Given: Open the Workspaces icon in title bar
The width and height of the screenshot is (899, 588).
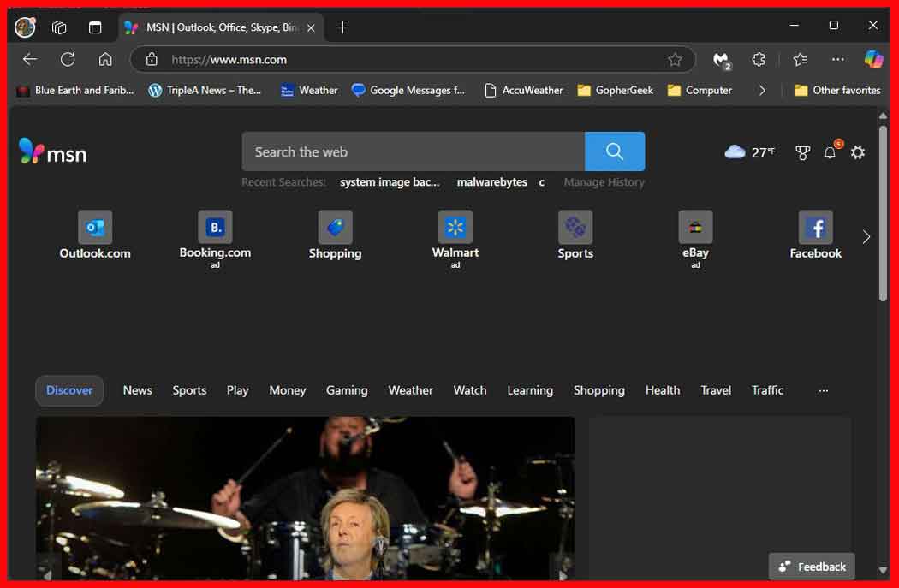Looking at the screenshot, I should click(x=59, y=27).
